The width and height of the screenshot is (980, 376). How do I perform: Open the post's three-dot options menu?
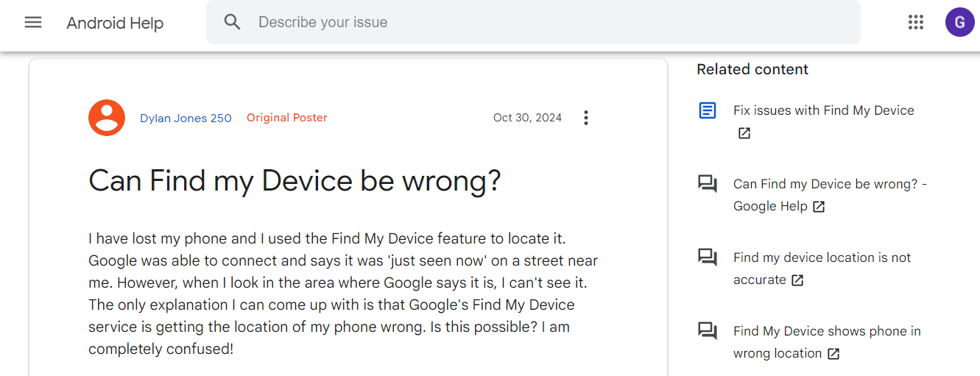pos(586,118)
